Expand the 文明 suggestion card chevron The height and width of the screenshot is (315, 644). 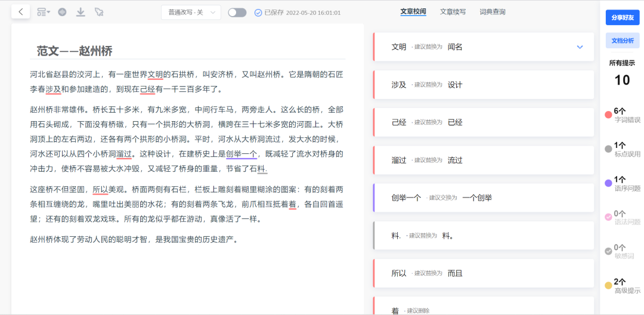pyautogui.click(x=580, y=47)
